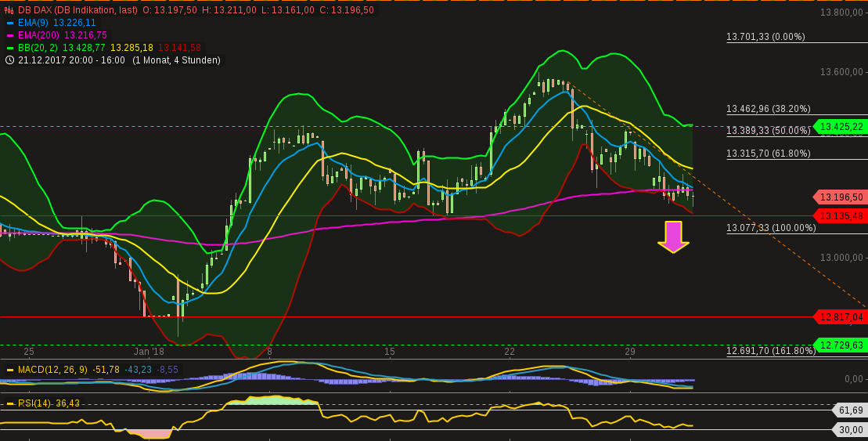Screen dimensions: 868x441
Task: Click the blue EMA(9) legend color marker
Action: point(9,23)
